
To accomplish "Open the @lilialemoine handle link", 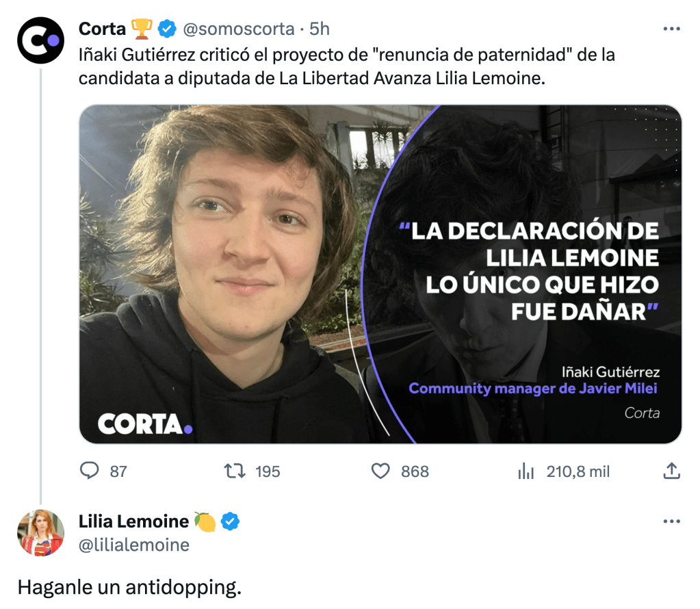I will click(x=134, y=545).
